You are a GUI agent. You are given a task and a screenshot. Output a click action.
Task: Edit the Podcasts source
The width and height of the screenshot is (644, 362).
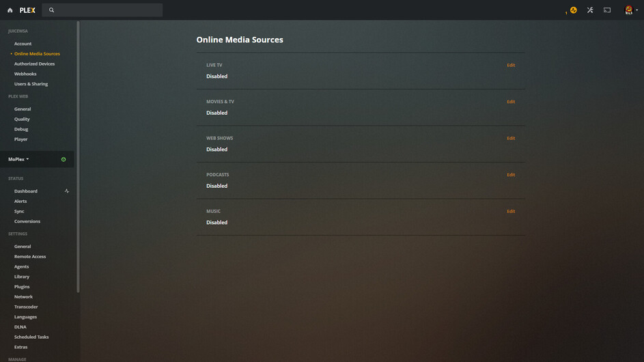pyautogui.click(x=511, y=175)
